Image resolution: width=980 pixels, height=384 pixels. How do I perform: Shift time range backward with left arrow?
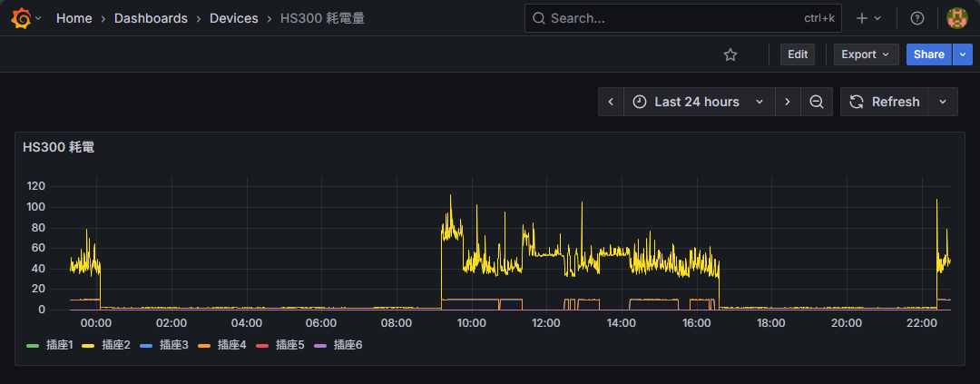pyautogui.click(x=611, y=102)
